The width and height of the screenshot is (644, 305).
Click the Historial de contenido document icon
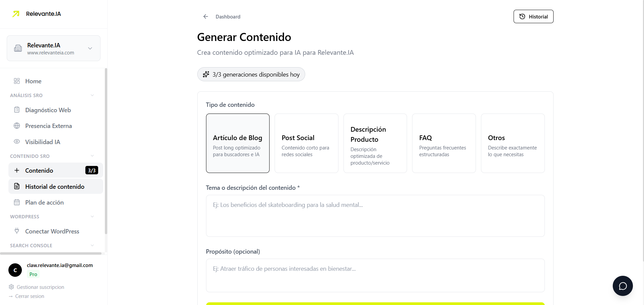[17, 186]
